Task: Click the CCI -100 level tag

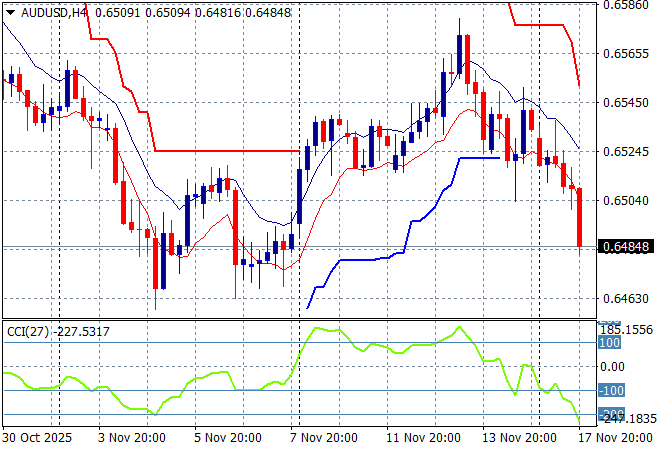Action: [x=611, y=391]
